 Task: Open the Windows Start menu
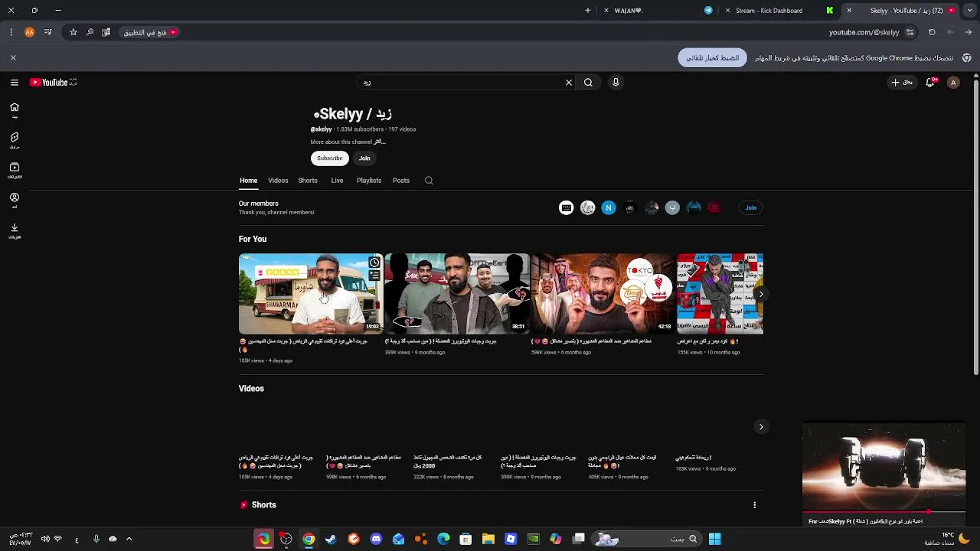tap(714, 540)
